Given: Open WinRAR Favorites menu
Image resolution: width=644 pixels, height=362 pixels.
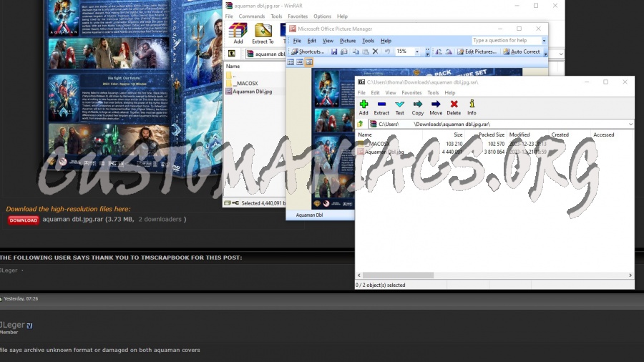Looking at the screenshot, I should coord(298,16).
